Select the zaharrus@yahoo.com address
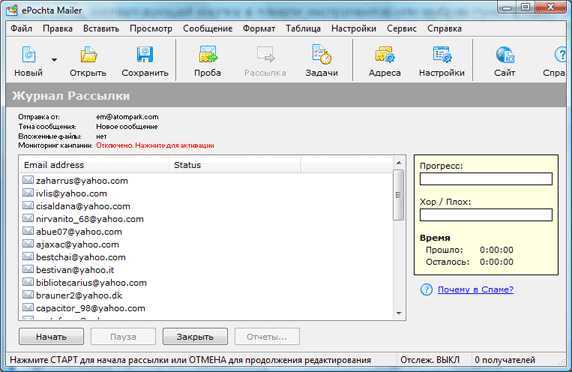The width and height of the screenshot is (572, 372). 82,181
